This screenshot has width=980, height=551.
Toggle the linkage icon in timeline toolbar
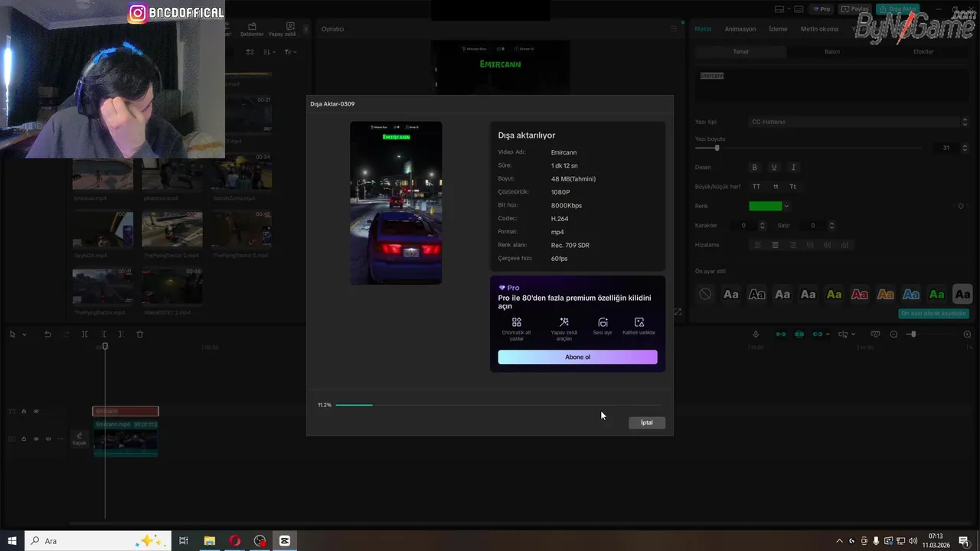click(x=818, y=334)
